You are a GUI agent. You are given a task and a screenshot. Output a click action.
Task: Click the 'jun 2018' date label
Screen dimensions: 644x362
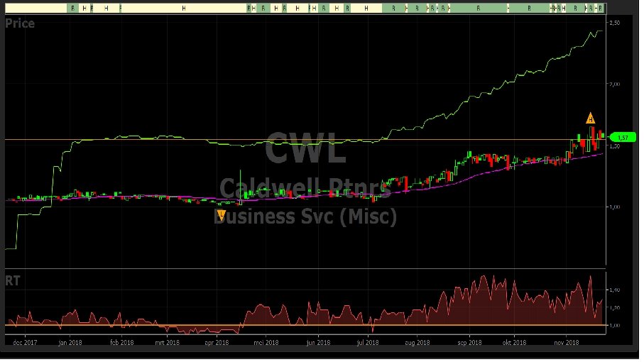(x=318, y=342)
